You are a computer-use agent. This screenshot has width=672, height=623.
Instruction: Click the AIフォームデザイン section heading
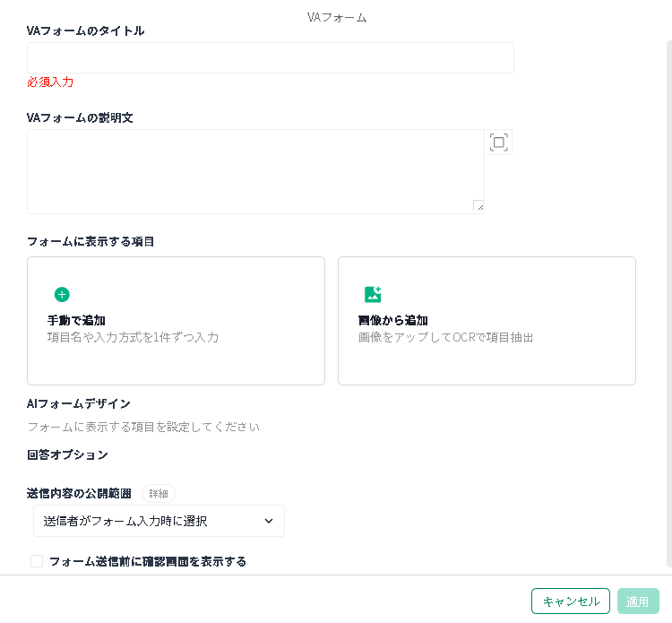[79, 404]
